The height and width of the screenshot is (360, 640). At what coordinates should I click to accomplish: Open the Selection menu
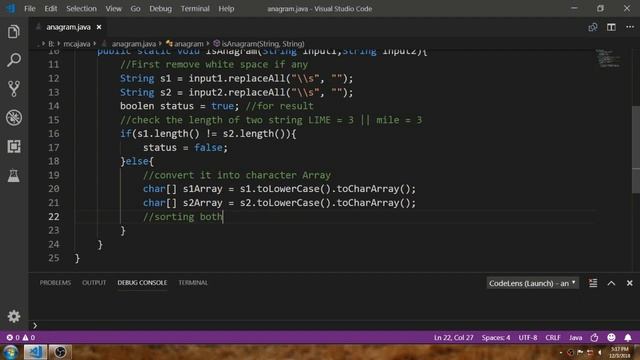[x=81, y=9]
